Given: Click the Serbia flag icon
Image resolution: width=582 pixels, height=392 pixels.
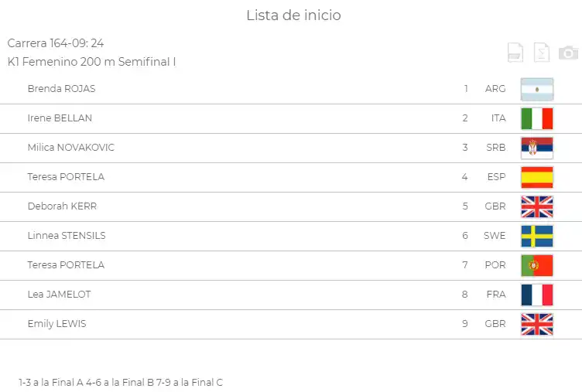Looking at the screenshot, I should [537, 148].
